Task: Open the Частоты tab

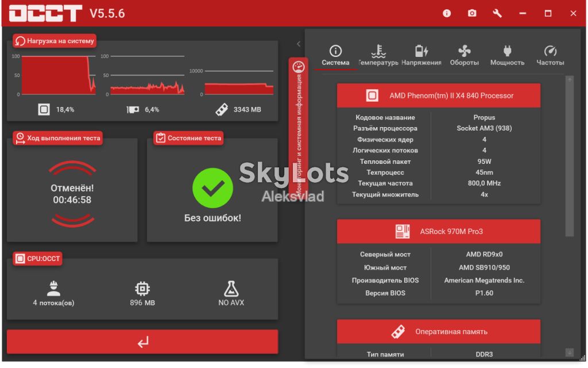Action: [x=550, y=55]
